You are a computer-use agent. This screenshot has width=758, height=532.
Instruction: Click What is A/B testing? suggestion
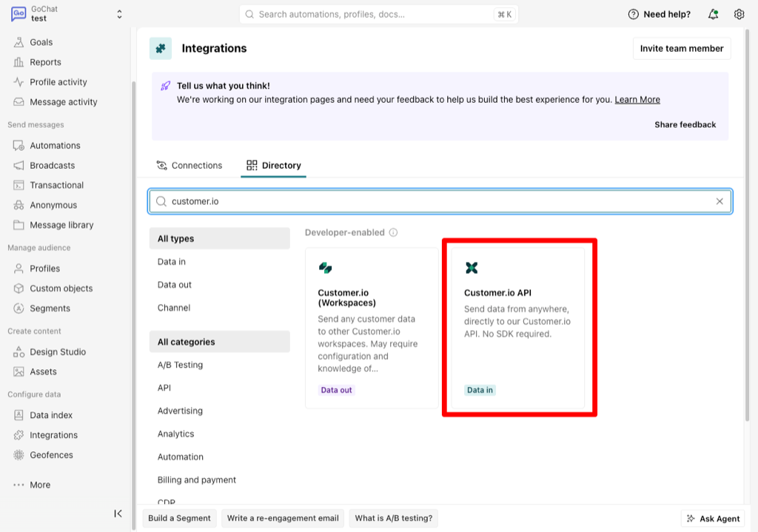point(394,518)
